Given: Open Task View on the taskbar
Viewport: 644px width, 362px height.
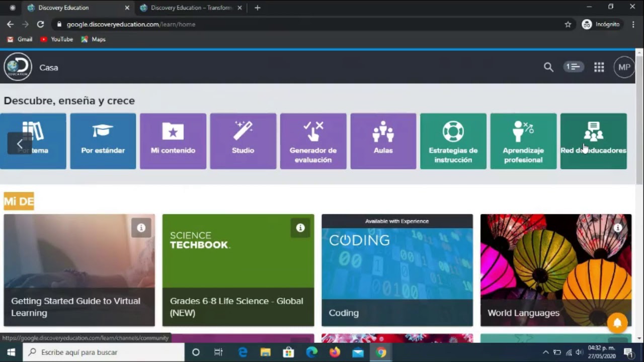Looking at the screenshot, I should coord(218,352).
